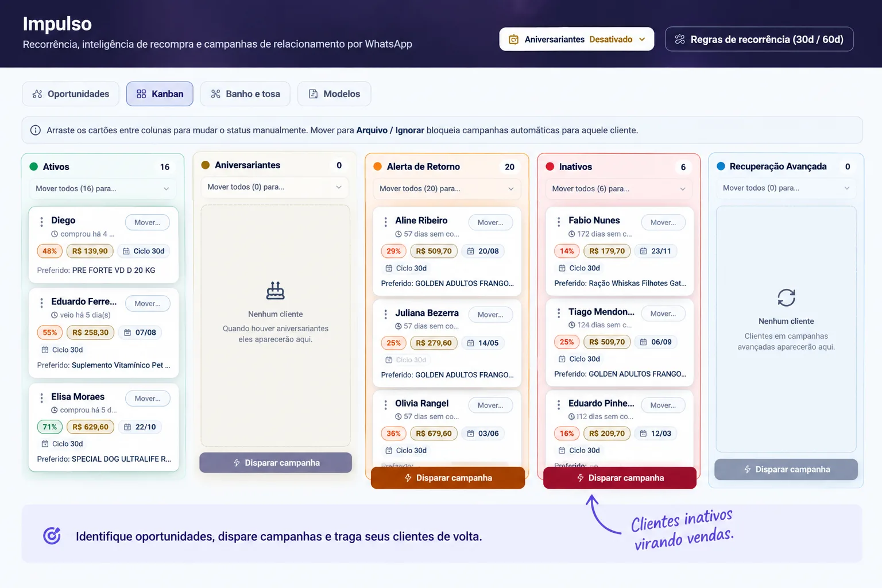Click drag handle dots on Juliana Bezerra card
This screenshot has height=588, width=882.
point(385,314)
